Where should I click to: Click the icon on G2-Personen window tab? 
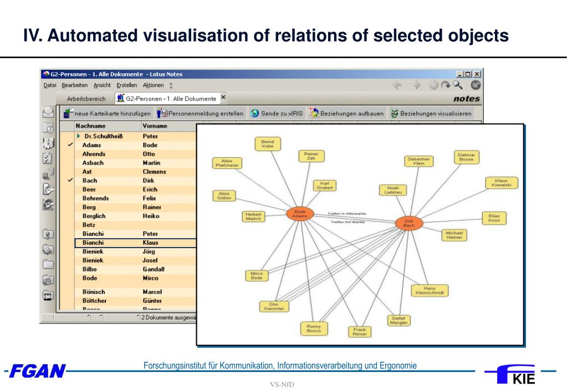(x=121, y=98)
